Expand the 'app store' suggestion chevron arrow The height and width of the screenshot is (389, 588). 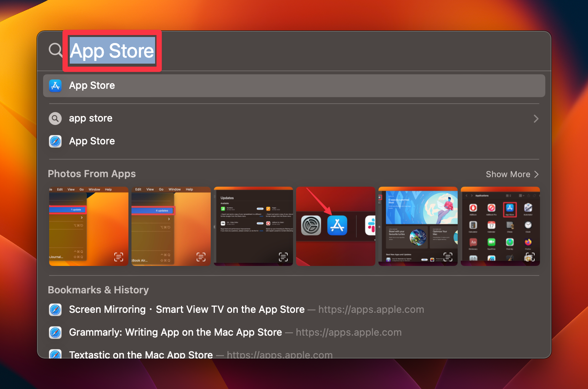[x=536, y=119]
